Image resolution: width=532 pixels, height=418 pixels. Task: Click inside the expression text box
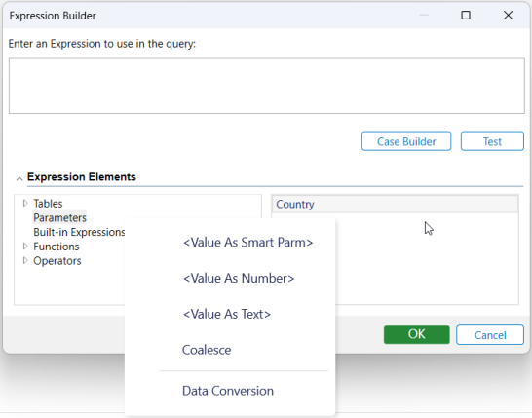pyautogui.click(x=267, y=86)
